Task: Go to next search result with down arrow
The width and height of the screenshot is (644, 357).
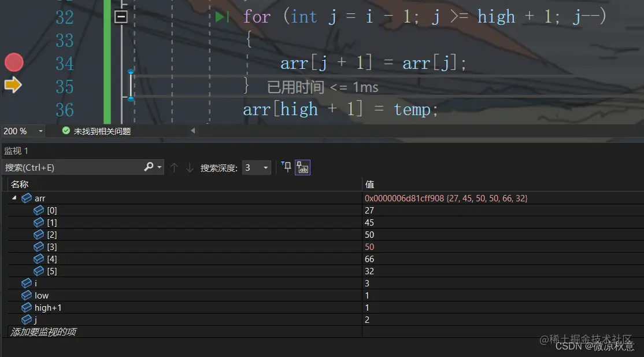Action: pyautogui.click(x=190, y=167)
